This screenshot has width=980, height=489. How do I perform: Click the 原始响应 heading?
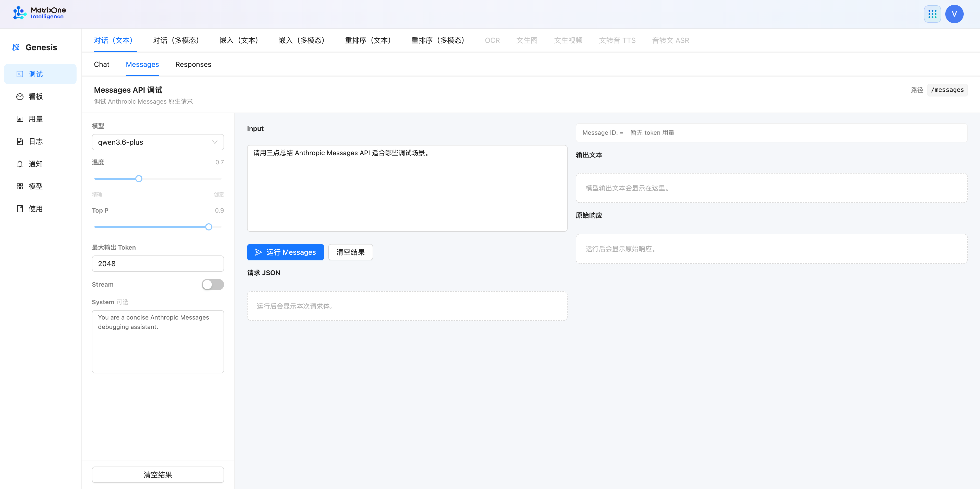(x=589, y=215)
